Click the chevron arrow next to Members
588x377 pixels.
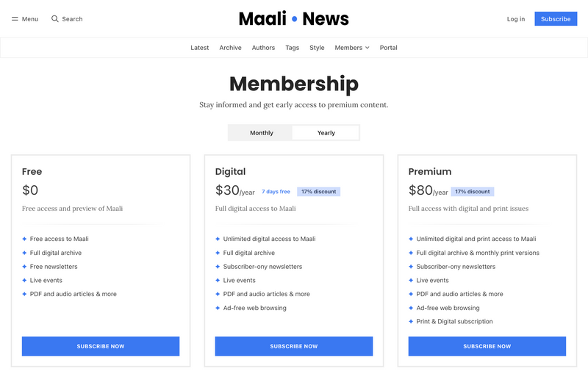367,48
